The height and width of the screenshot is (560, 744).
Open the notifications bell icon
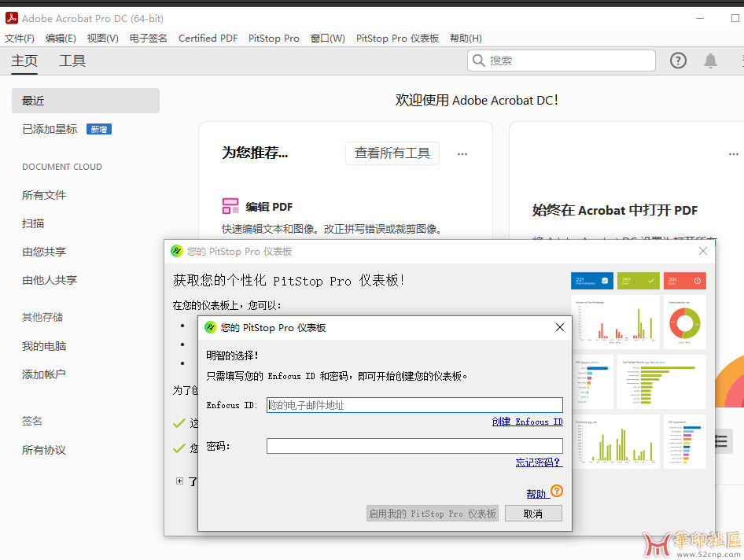pyautogui.click(x=710, y=61)
